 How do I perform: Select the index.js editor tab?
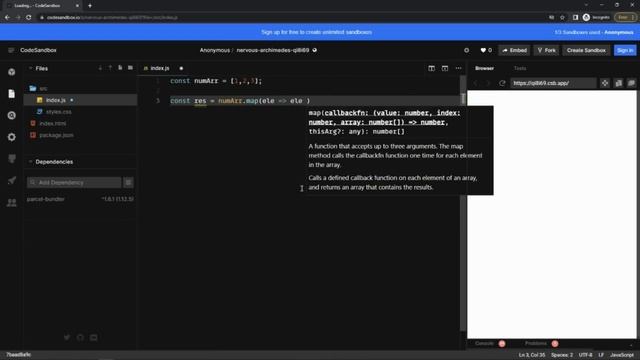160,68
